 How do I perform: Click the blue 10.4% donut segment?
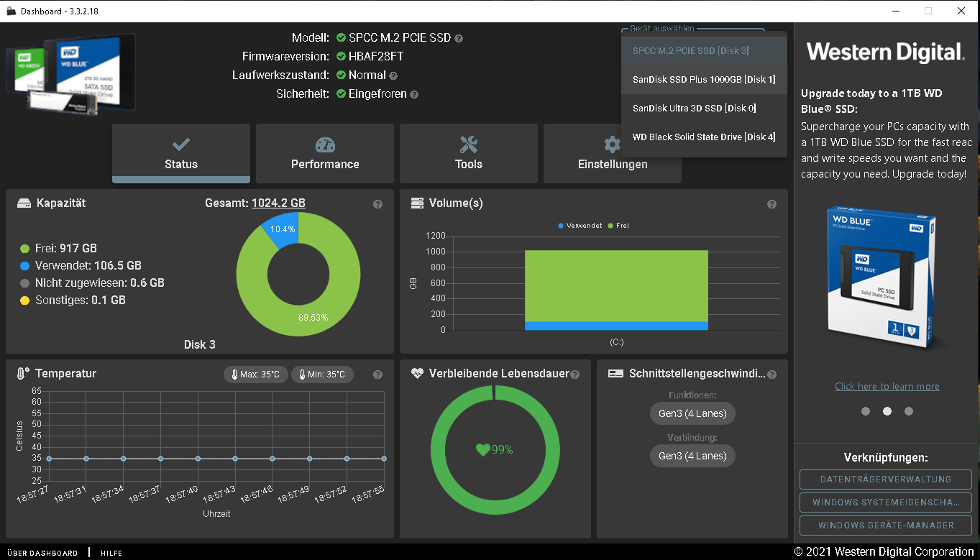(282, 230)
